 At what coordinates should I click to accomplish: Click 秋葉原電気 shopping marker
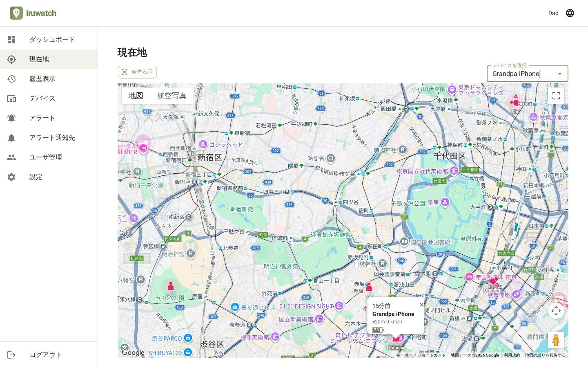pos(533,117)
